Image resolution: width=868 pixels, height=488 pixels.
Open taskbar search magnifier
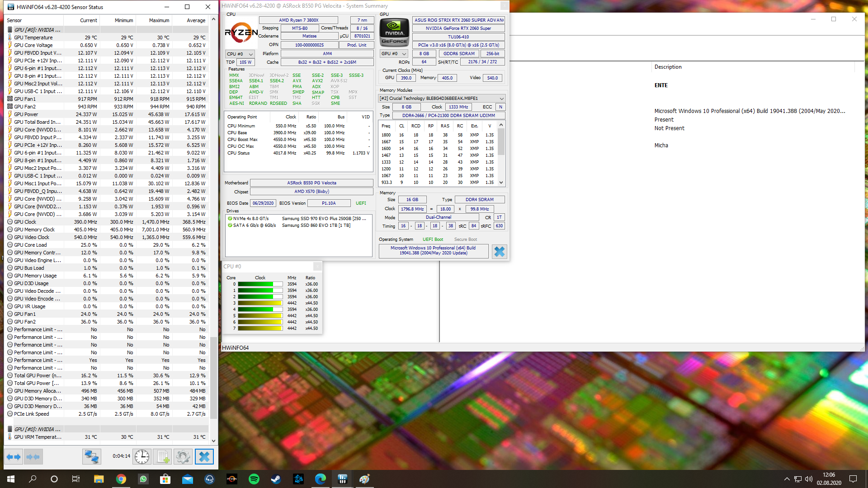click(x=33, y=479)
